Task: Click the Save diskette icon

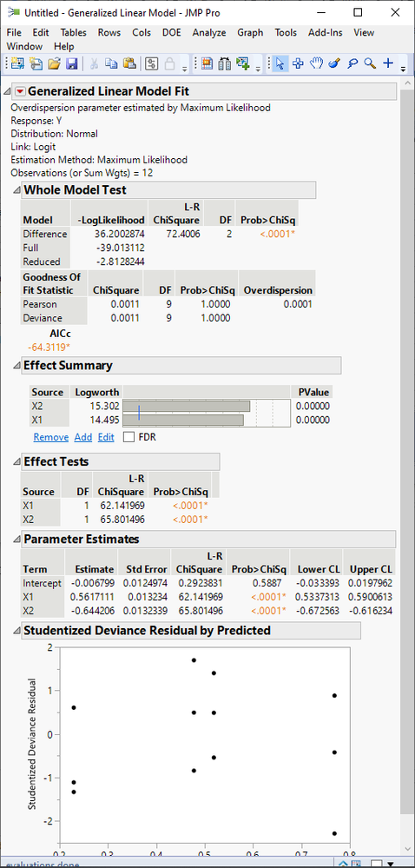Action: (71, 64)
